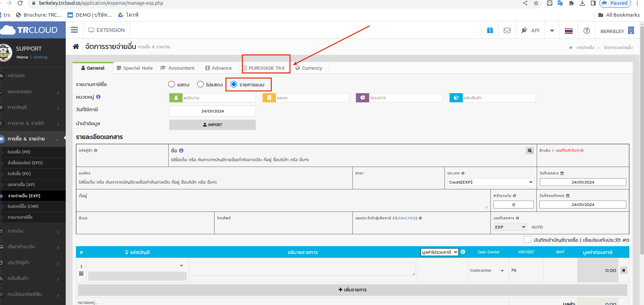Click the purple project pie icon
Viewport: 644px width, 305px height.
(362, 98)
